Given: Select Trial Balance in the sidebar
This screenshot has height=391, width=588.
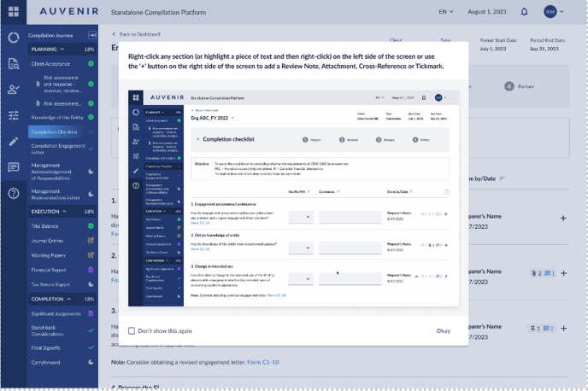Looking at the screenshot, I should pos(44,226).
